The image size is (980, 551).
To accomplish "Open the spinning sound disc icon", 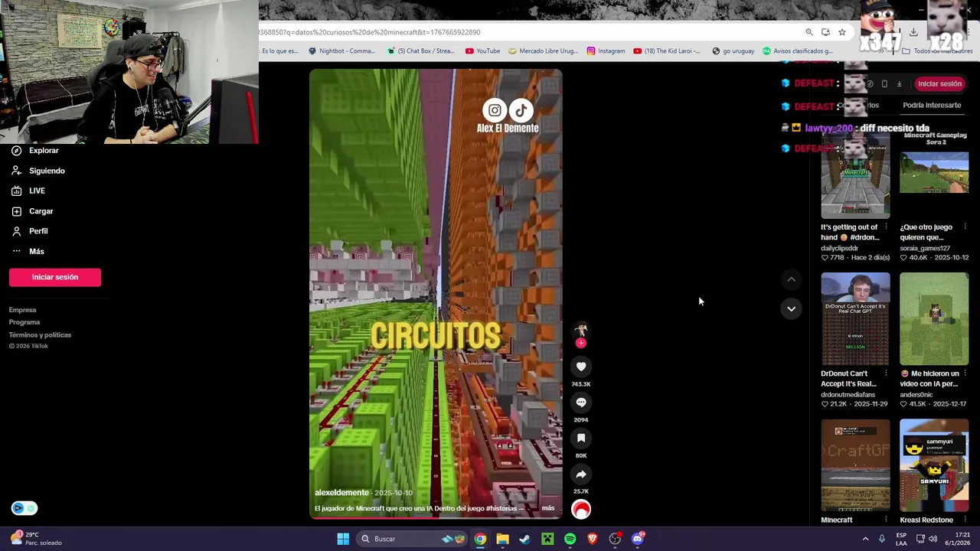I will 581,510.
